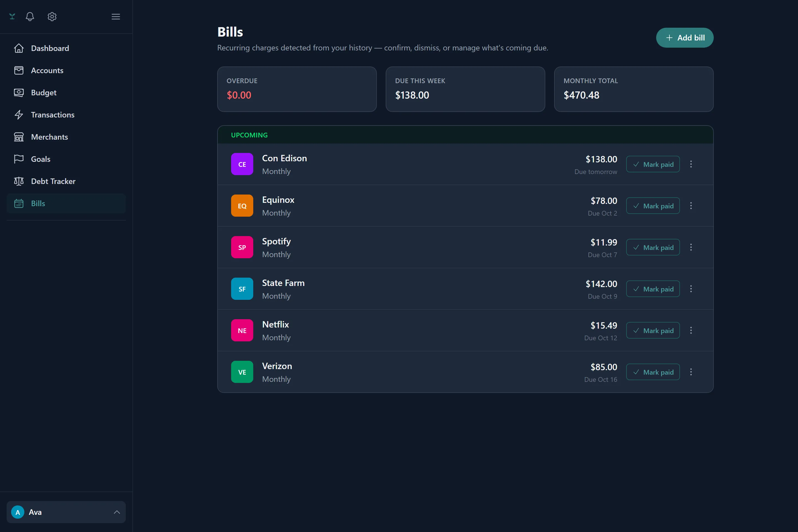The width and height of the screenshot is (798, 532).
Task: Click the $142.00 amount
Action: (x=601, y=284)
